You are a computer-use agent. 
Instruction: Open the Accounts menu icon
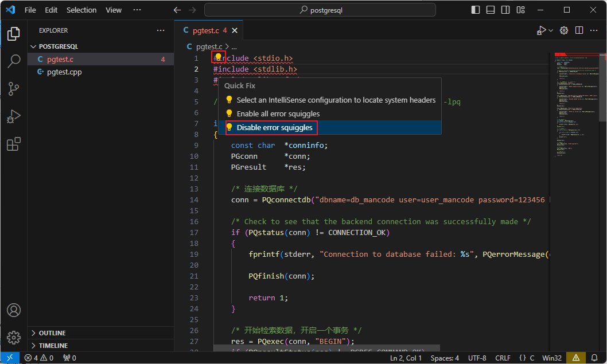[x=14, y=310]
